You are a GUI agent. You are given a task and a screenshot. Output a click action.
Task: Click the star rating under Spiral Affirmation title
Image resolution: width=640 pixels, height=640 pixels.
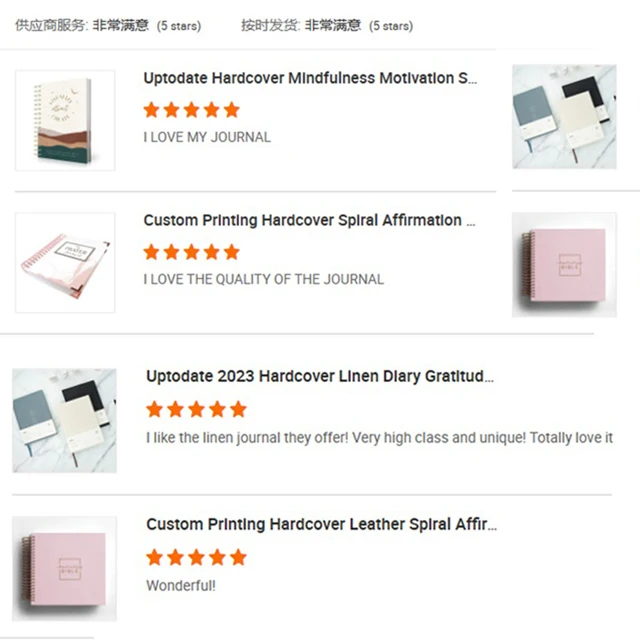191,252
